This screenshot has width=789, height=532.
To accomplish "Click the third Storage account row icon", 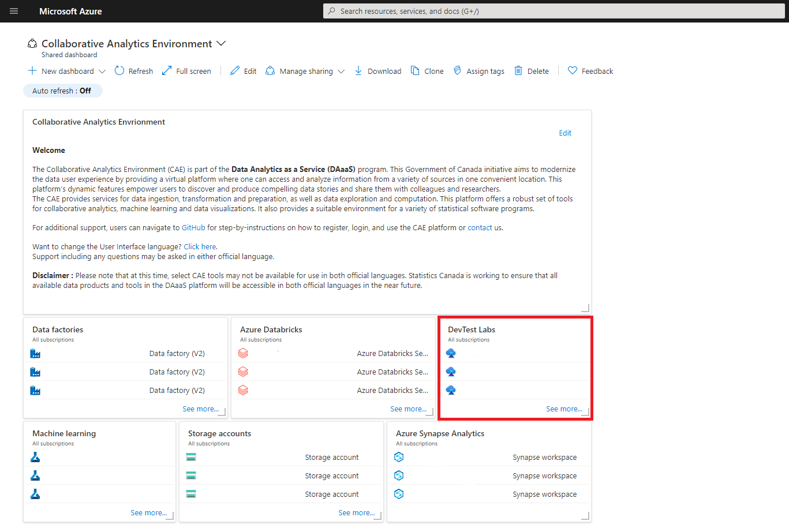I will coord(191,494).
